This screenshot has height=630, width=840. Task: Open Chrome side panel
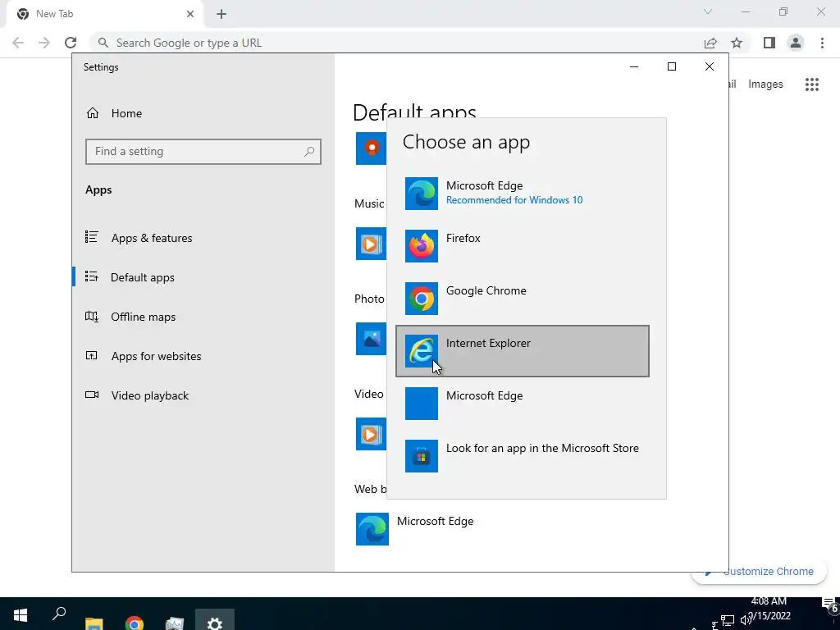tap(769, 43)
